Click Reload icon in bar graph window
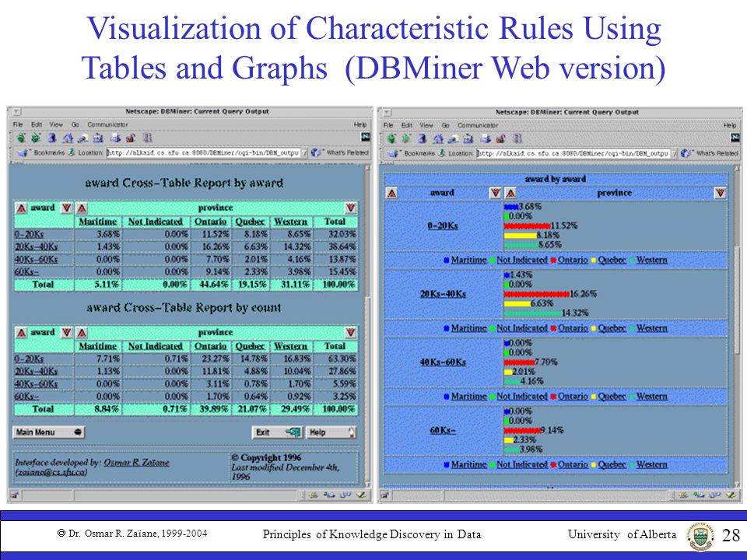747x560 pixels. coord(422,138)
